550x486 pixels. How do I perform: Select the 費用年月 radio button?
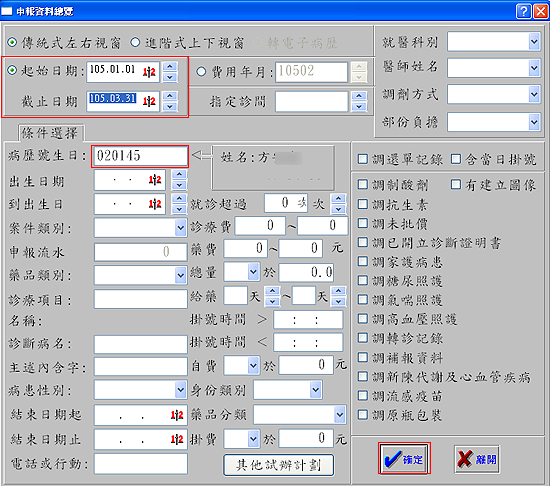[x=201, y=72]
